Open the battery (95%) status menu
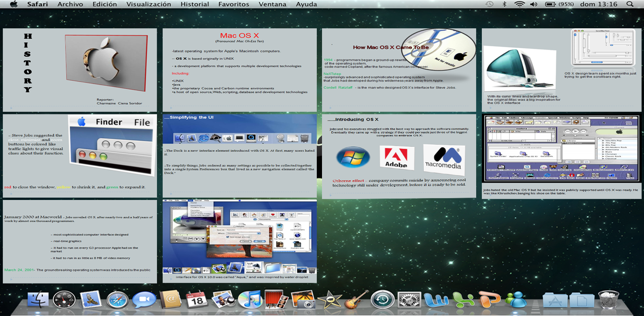The image size is (644, 316). 560,4
